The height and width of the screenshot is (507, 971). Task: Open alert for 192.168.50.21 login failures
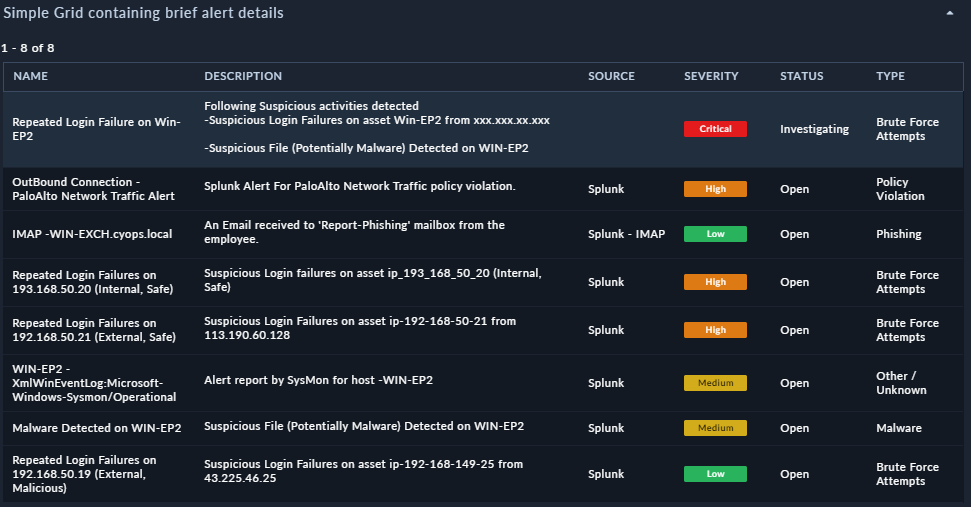pos(84,330)
